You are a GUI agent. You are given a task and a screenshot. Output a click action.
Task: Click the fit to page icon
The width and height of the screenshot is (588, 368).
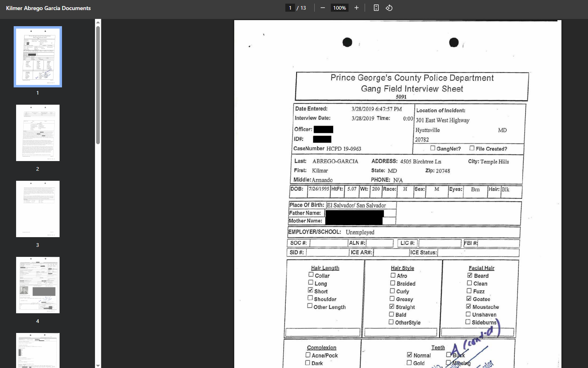[376, 8]
